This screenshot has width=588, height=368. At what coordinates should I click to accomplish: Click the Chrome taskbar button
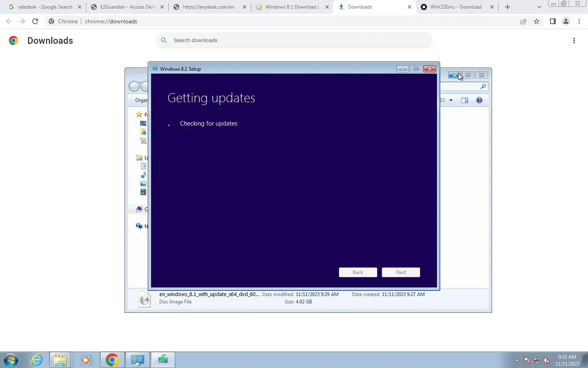tap(112, 360)
